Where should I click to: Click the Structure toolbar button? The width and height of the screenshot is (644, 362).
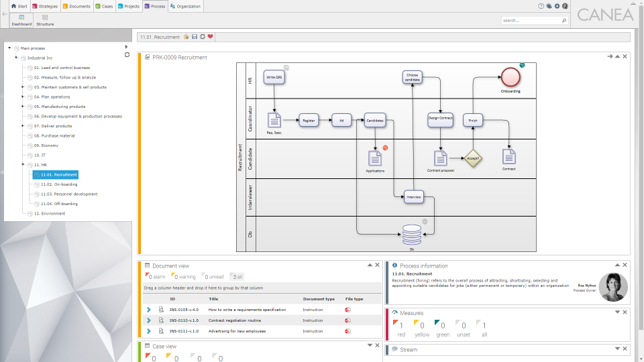pos(45,20)
